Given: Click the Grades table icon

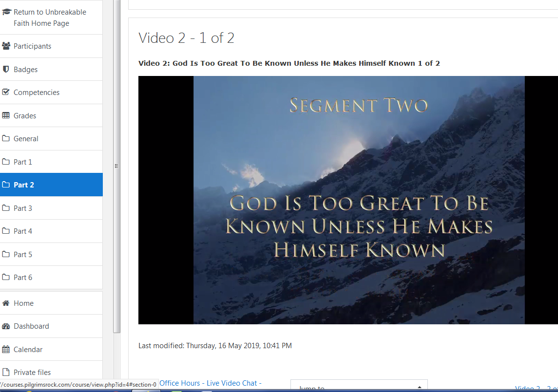Looking at the screenshot, I should click(x=6, y=116).
